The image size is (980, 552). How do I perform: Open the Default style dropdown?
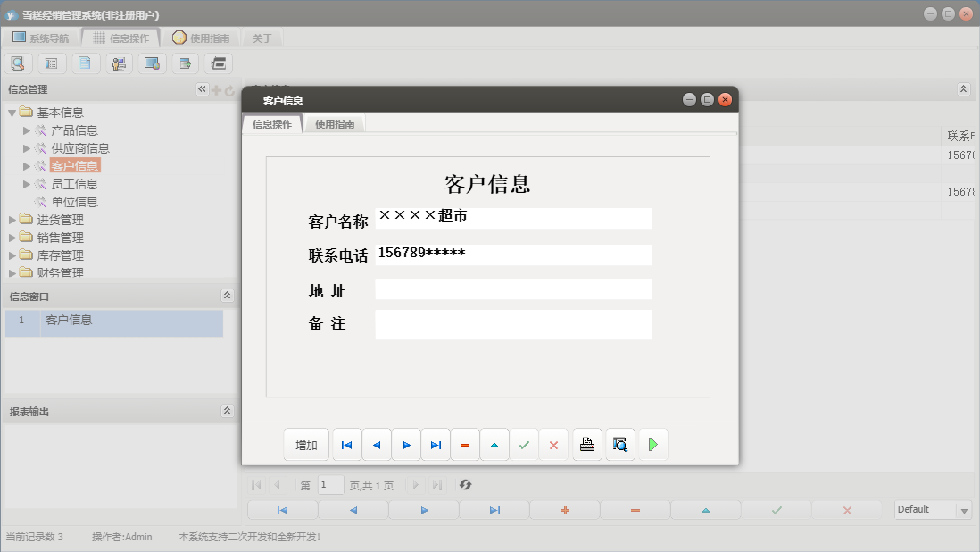pos(931,509)
